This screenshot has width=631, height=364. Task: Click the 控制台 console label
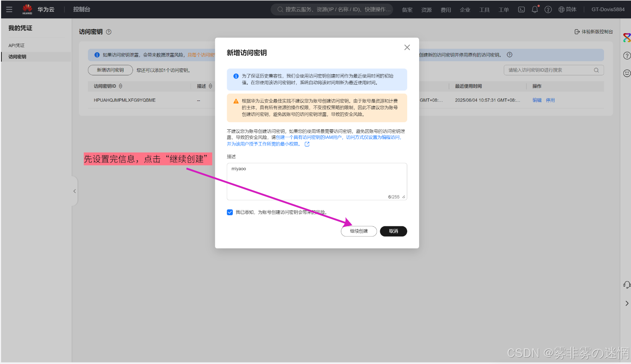(82, 9)
